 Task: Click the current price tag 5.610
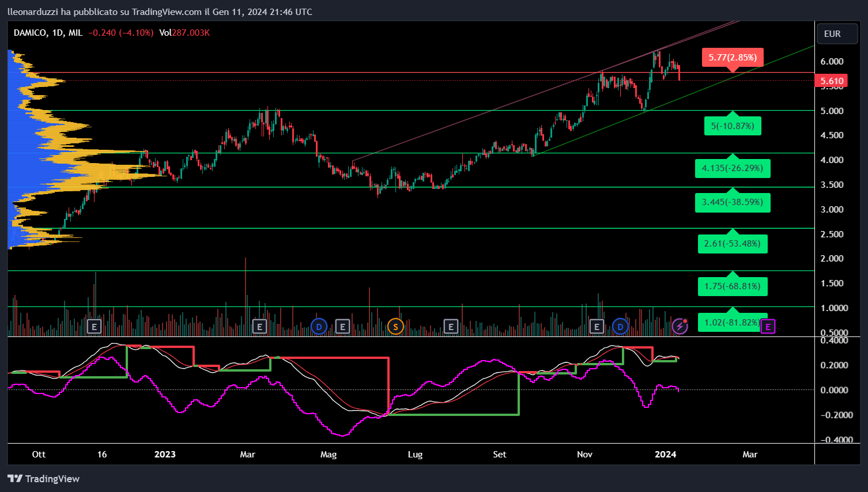[832, 81]
